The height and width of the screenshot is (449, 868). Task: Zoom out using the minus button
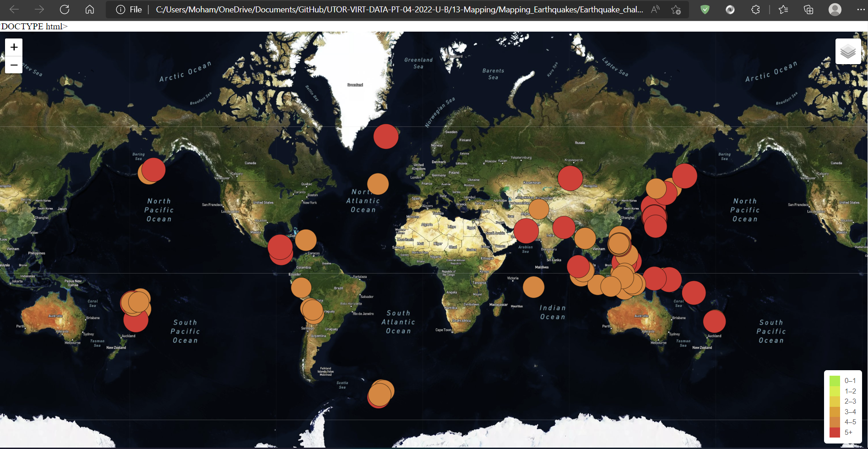(x=14, y=65)
